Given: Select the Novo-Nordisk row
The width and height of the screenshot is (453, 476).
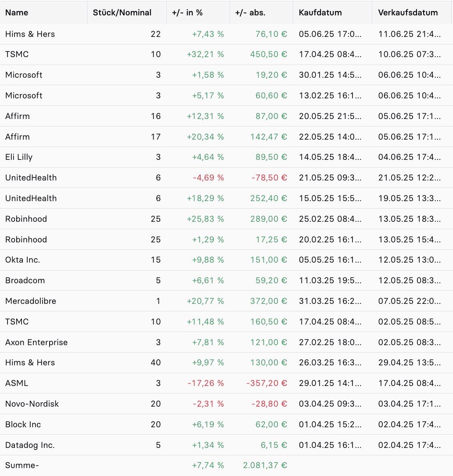Looking at the screenshot, I should tap(226, 404).
